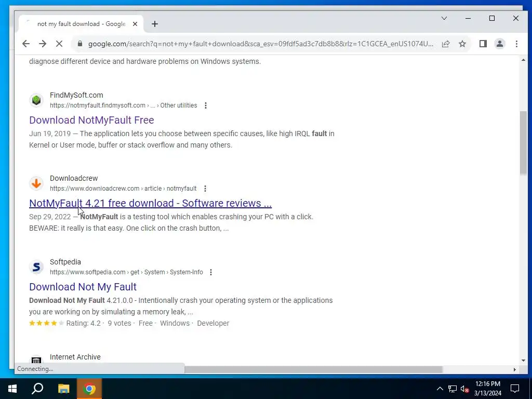The height and width of the screenshot is (399, 532).
Task: Click the Chrome taskbar icon
Action: 89,389
